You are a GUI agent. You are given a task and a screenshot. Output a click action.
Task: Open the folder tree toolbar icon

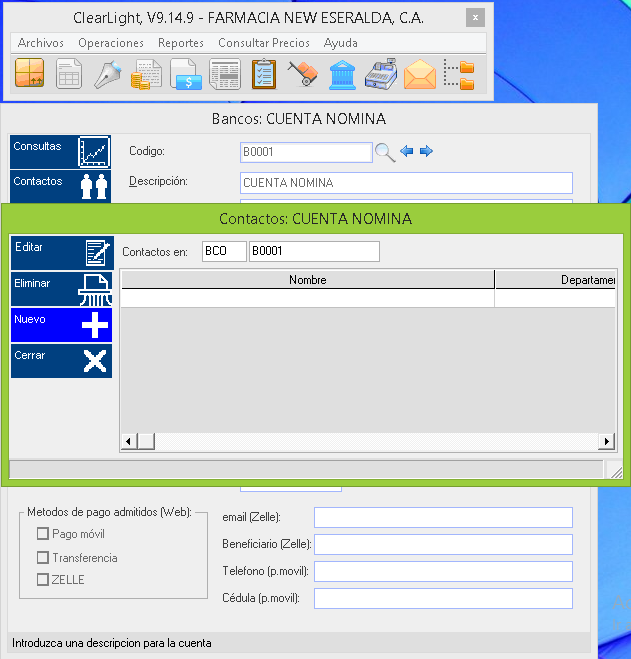pos(459,74)
